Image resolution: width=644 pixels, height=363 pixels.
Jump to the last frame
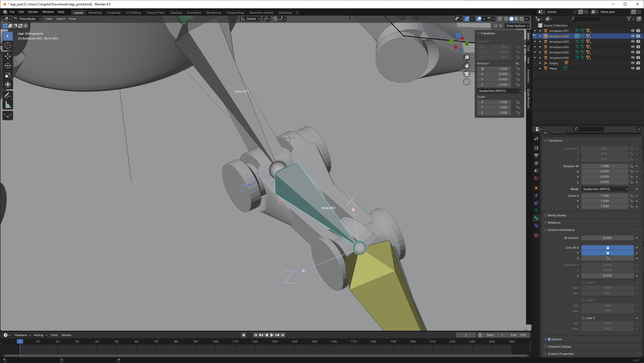click(283, 335)
